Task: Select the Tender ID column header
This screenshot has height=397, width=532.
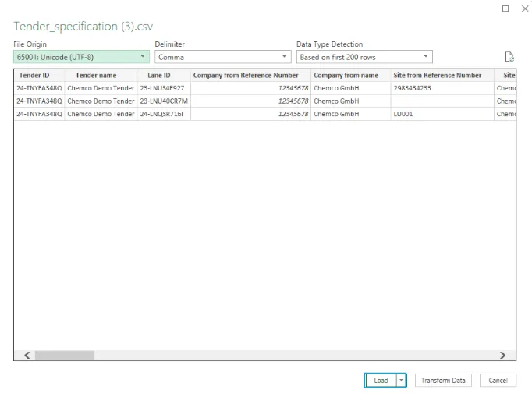Action: (39, 76)
